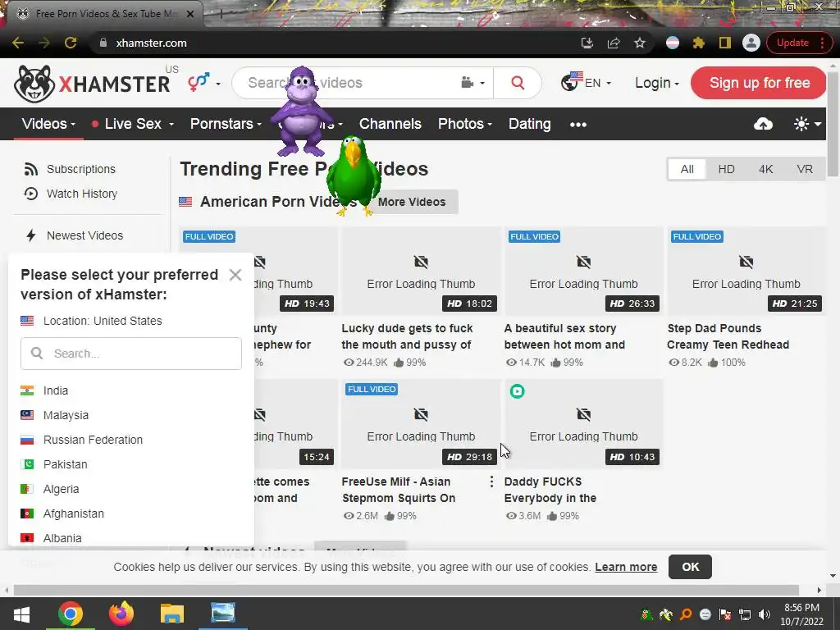Click the page vertical scrollbar thumb
This screenshot has height=630, width=840.
tap(833, 123)
